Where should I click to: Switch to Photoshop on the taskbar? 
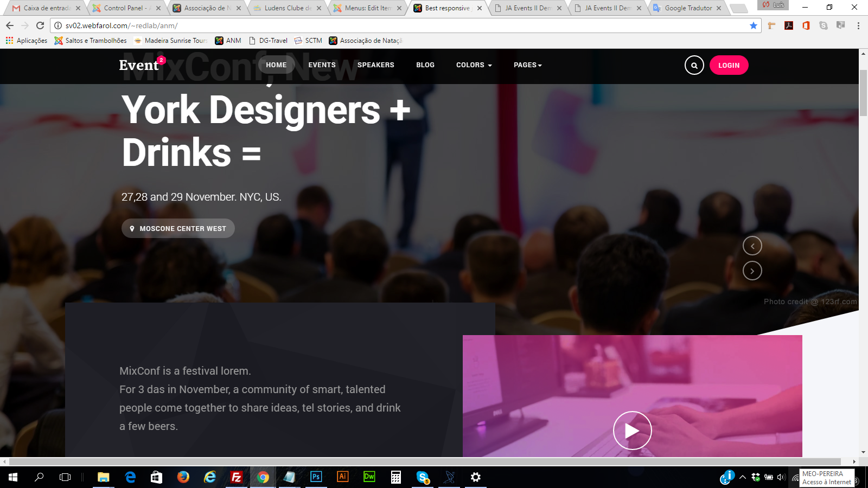coord(316,477)
